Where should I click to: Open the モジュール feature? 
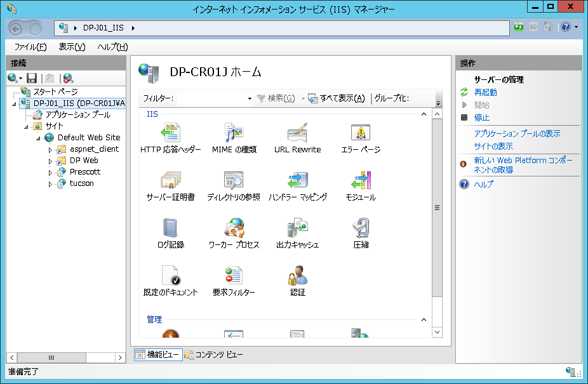click(x=361, y=186)
